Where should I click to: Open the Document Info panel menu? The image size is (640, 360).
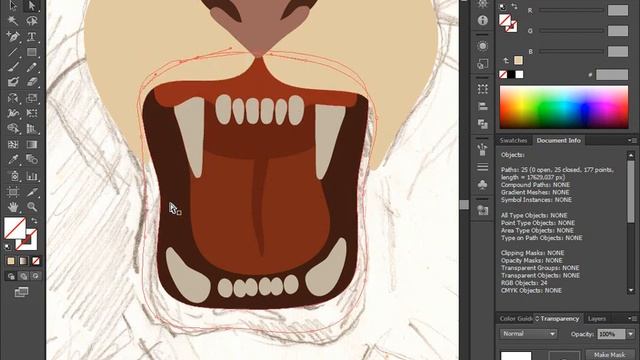click(632, 140)
